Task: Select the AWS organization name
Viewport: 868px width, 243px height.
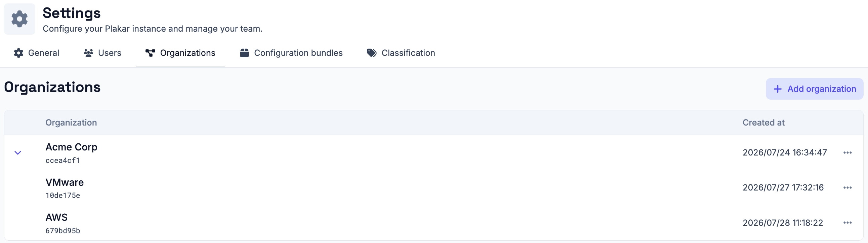Action: [x=56, y=218]
